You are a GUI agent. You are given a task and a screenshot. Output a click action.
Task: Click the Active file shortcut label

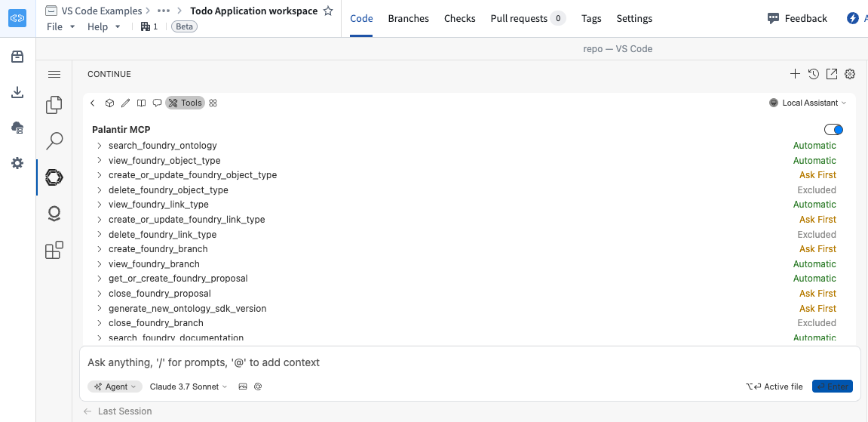coord(774,387)
